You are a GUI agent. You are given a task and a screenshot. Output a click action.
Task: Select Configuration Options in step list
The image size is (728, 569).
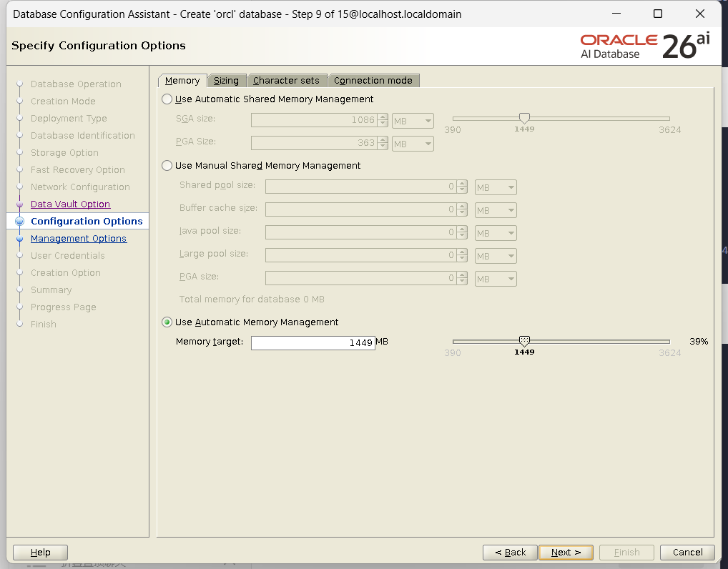click(x=87, y=222)
